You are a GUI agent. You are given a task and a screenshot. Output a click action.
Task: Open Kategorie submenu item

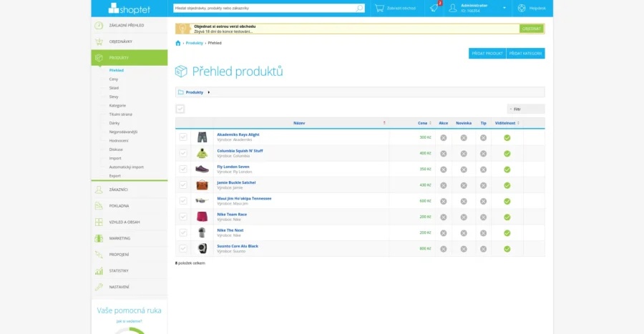[117, 105]
